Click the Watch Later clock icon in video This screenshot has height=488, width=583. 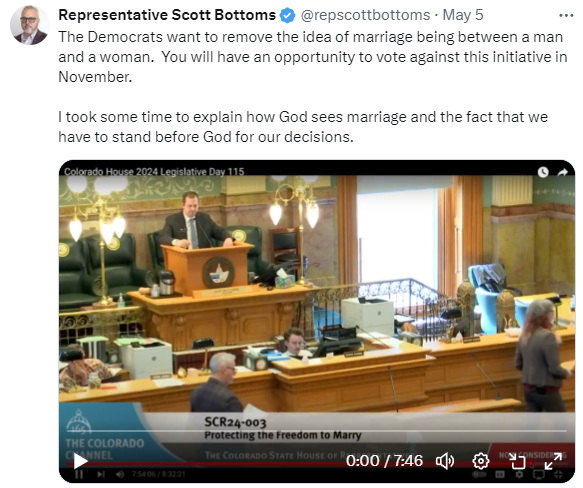(x=543, y=172)
